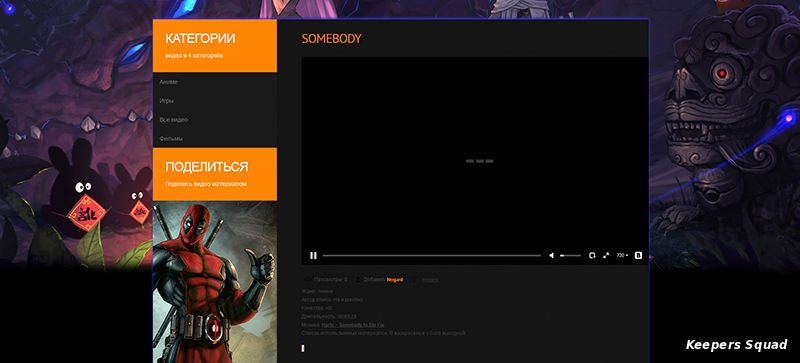Screen dimensions: 800x363
Task: Pause the video playback
Action: point(313,255)
